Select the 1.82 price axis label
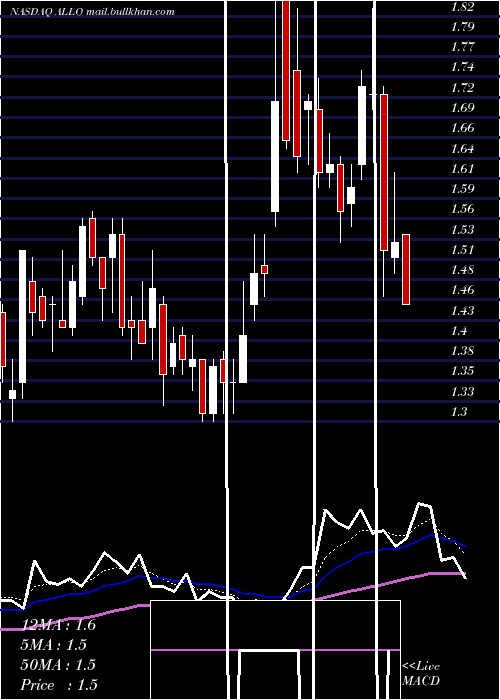500x700 pixels. (x=462, y=6)
